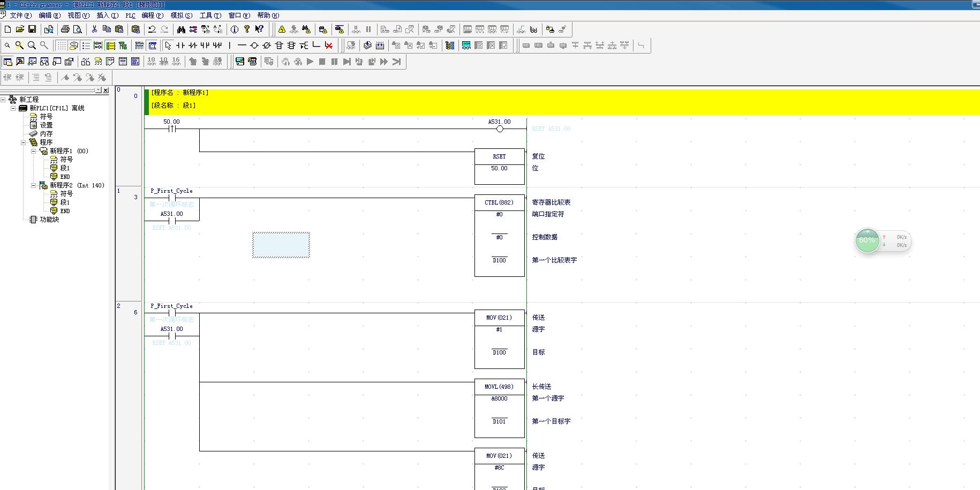Screen dimensions: 980x490
Task: Select the new coil tool
Action: click(254, 46)
